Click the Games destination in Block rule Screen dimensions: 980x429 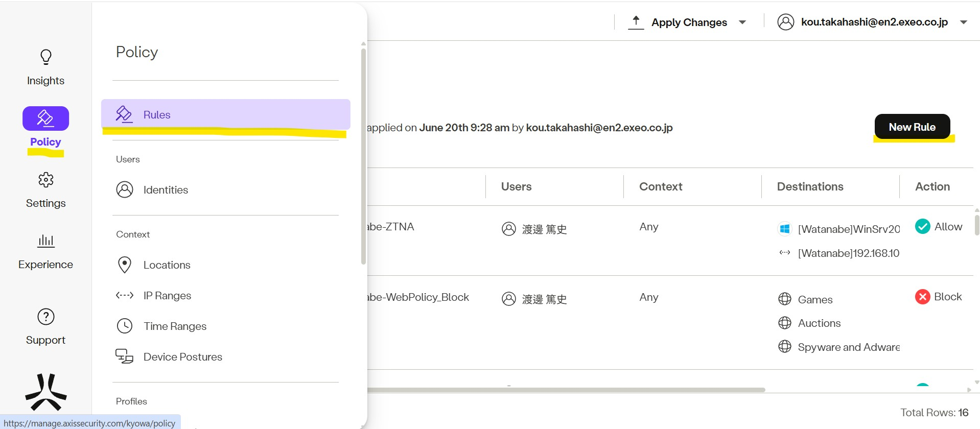pos(815,300)
